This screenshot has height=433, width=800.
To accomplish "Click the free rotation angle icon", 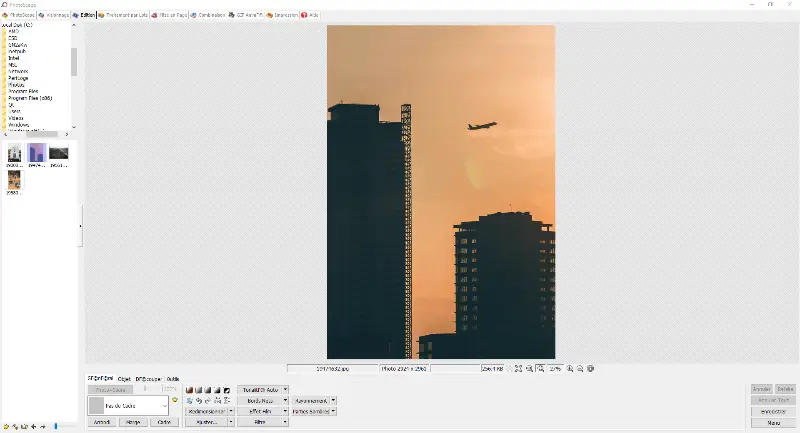I will click(x=189, y=401).
